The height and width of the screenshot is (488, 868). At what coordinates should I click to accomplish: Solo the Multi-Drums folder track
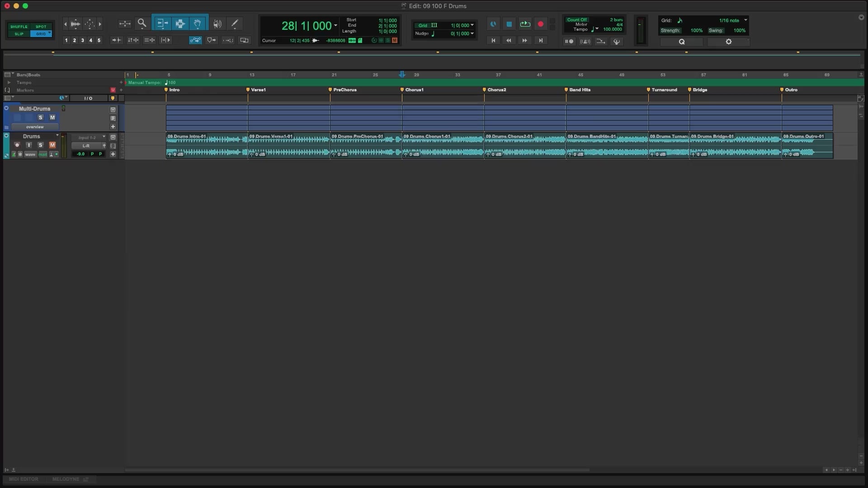40,117
